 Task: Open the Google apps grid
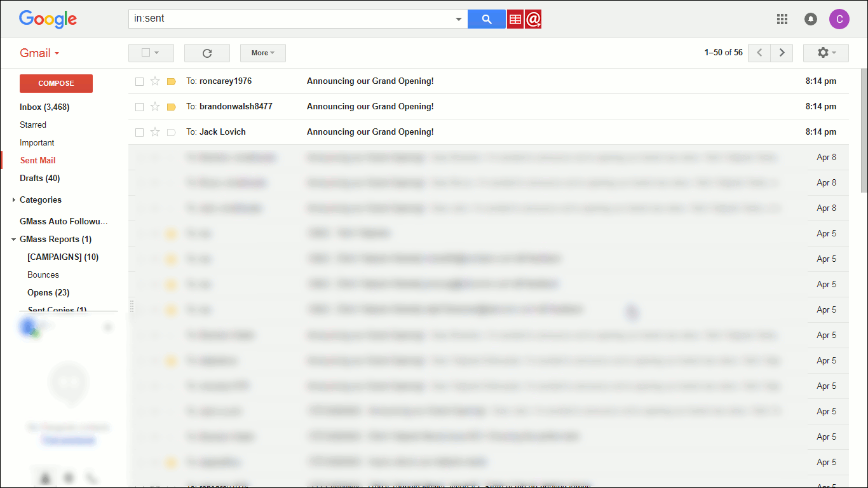click(x=782, y=19)
